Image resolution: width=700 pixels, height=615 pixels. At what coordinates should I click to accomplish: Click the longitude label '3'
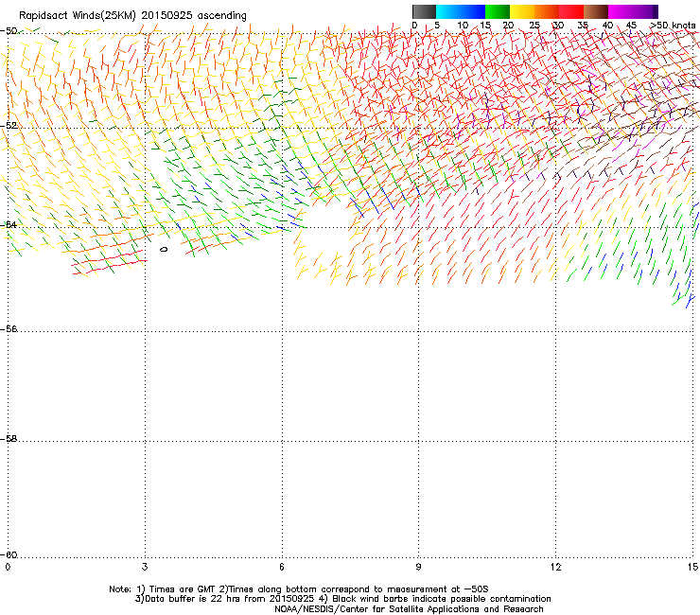coord(145,567)
